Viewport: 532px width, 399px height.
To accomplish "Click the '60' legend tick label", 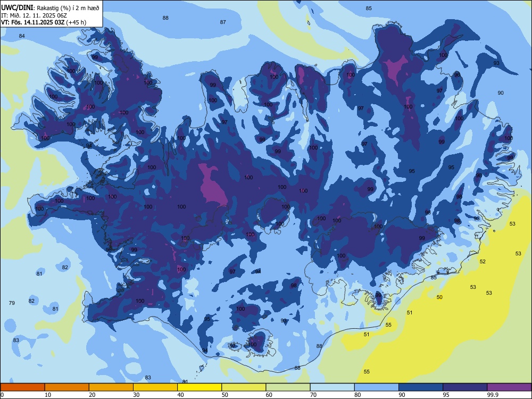I will click(x=269, y=395).
